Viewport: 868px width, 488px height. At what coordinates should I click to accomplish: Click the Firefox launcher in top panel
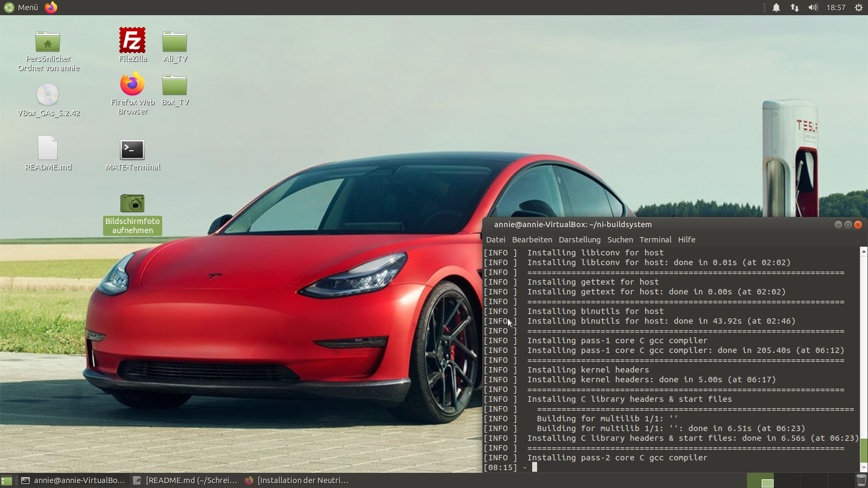51,8
